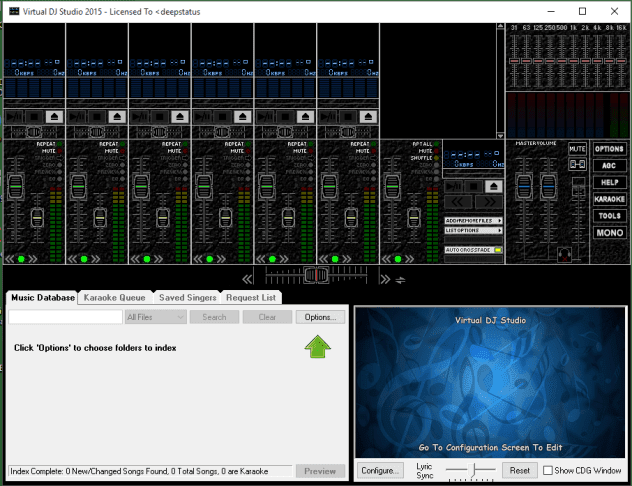Click the music database search field
This screenshot has height=486, width=632.
click(66, 317)
